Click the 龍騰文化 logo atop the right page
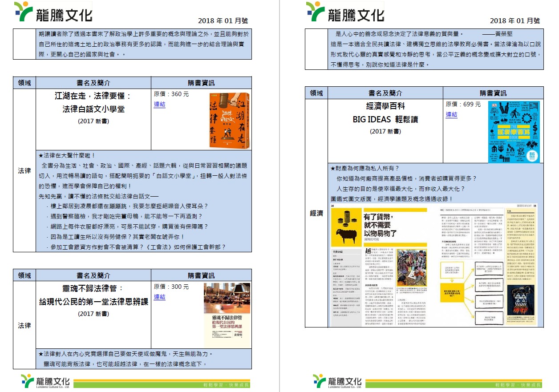Viewport: 559px width, 392px height. (x=345, y=12)
